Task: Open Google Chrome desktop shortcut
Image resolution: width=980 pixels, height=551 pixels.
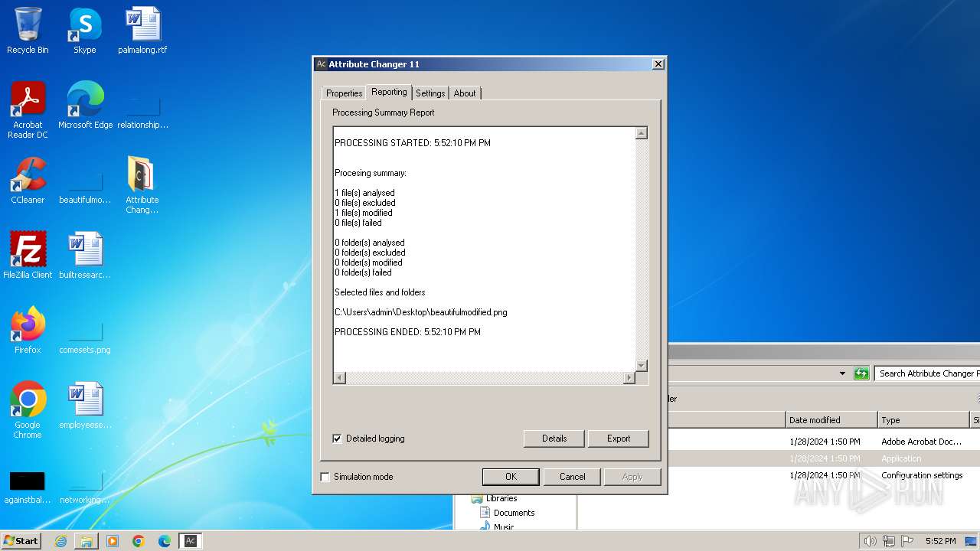Action: pyautogui.click(x=28, y=409)
